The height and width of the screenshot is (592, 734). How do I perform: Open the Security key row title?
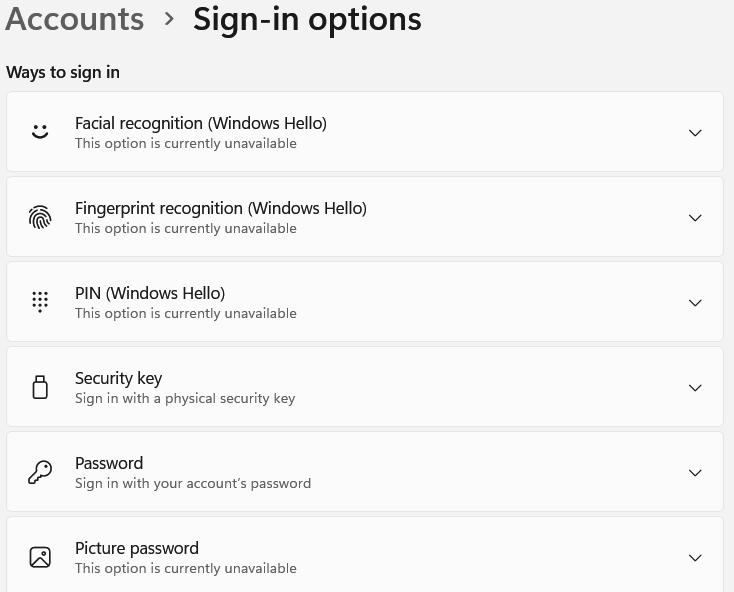click(x=118, y=378)
